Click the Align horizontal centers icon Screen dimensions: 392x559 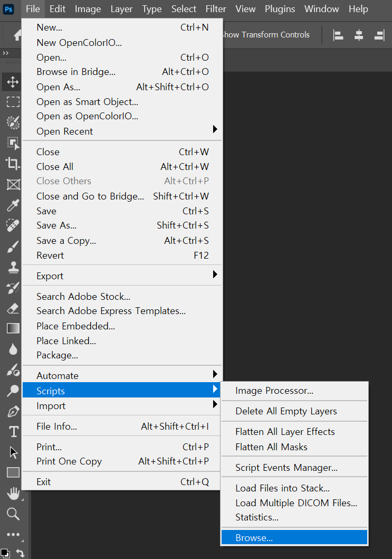(359, 35)
